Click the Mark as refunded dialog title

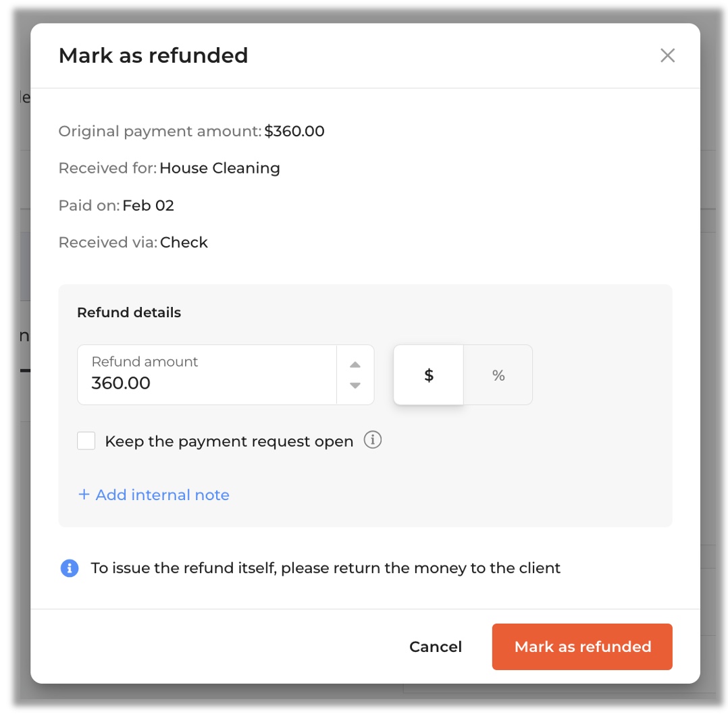[153, 55]
